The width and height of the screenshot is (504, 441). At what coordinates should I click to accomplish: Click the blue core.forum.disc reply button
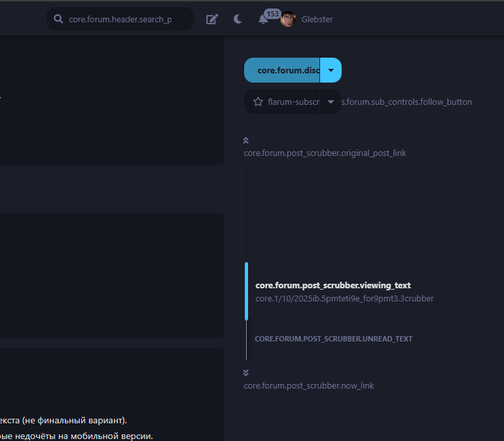282,70
